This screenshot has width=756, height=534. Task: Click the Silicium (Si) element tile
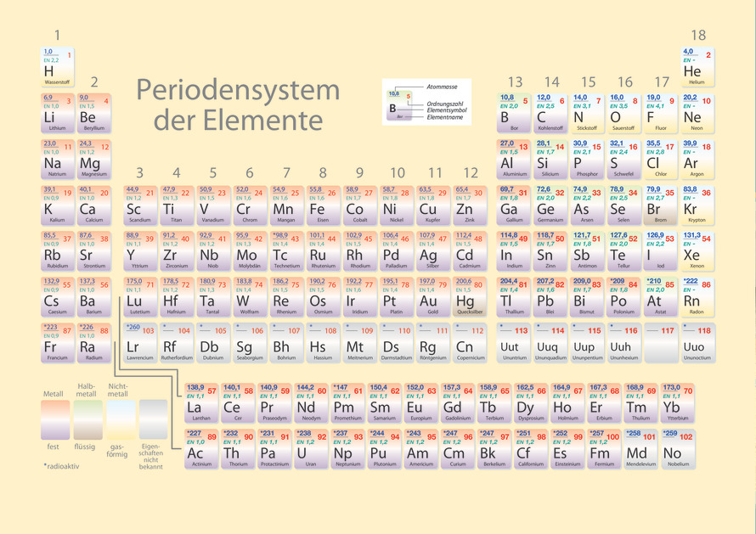550,160
